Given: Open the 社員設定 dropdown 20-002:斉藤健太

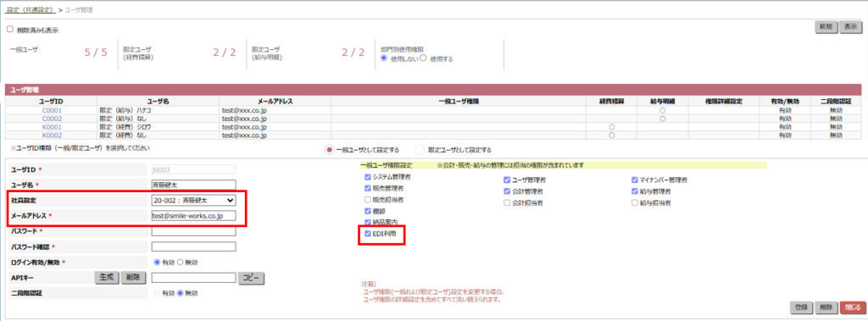Looking at the screenshot, I should coord(193,200).
